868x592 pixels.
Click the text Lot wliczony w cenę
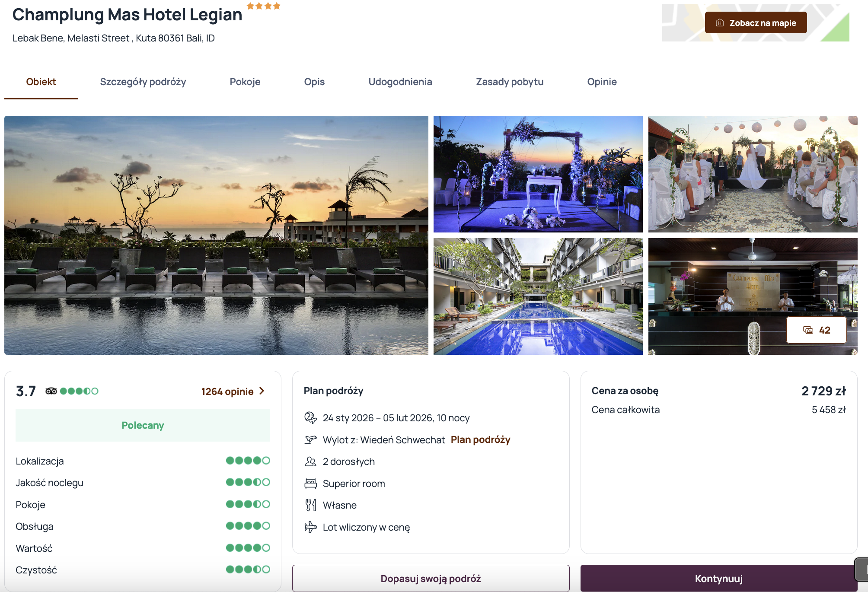pyautogui.click(x=366, y=527)
